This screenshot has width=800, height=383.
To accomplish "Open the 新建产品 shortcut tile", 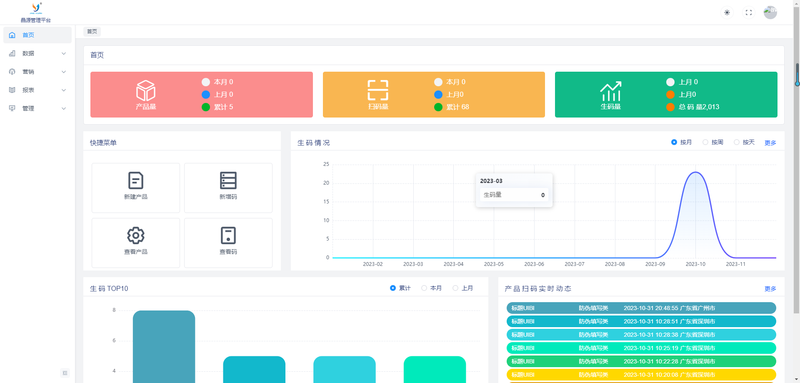I will 136,188.
